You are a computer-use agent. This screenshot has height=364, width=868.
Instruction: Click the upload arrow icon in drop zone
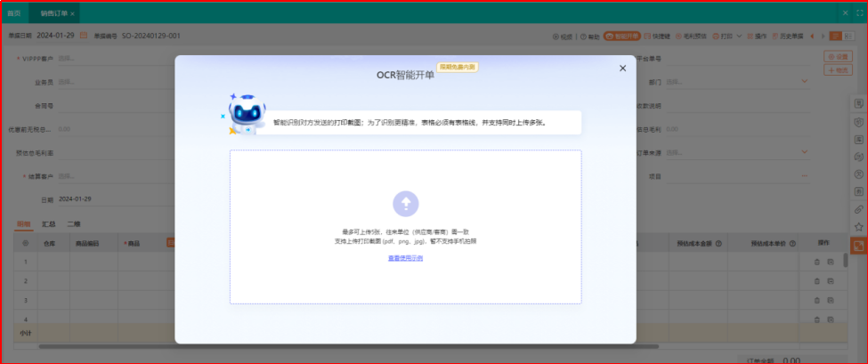(405, 204)
